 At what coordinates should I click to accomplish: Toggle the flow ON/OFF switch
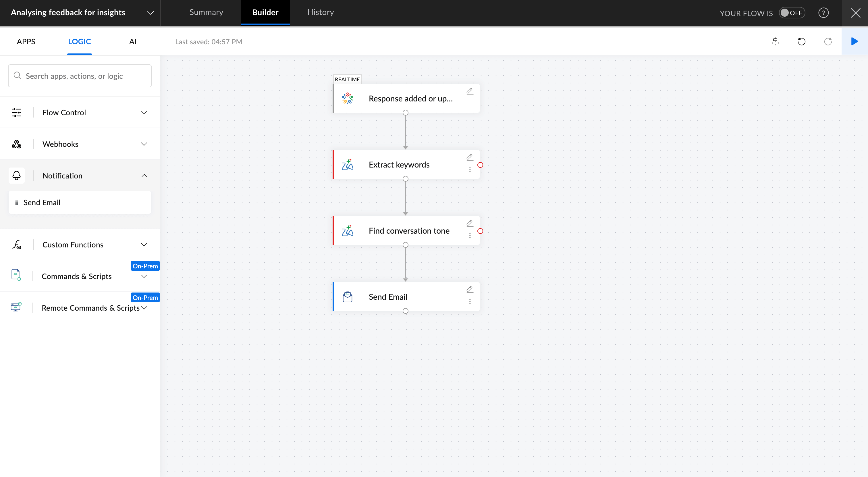(x=792, y=13)
